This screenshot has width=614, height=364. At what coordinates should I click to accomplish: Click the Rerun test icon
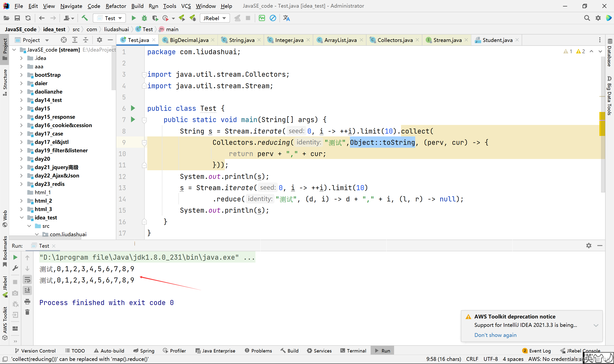(15, 257)
